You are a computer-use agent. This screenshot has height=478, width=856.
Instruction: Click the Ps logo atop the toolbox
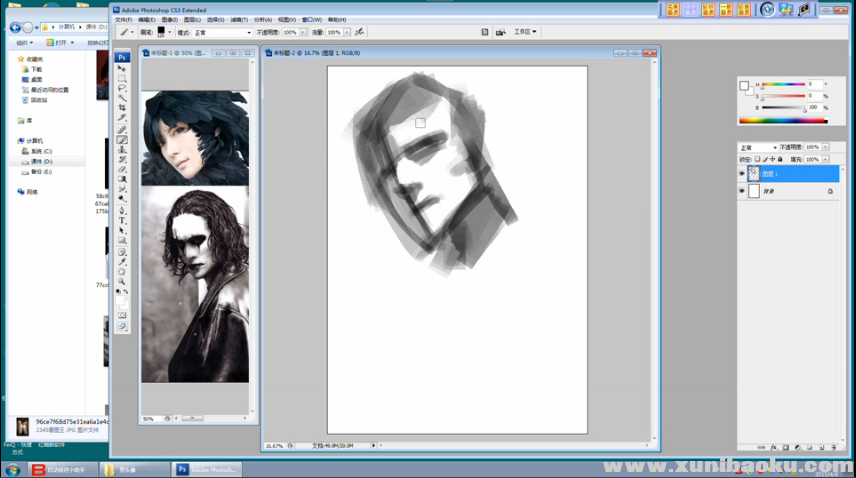coord(122,57)
